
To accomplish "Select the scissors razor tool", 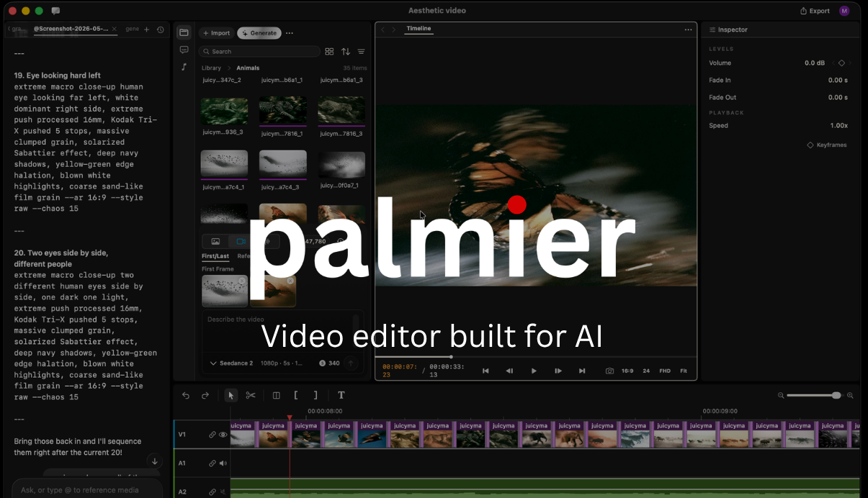I will coord(251,395).
